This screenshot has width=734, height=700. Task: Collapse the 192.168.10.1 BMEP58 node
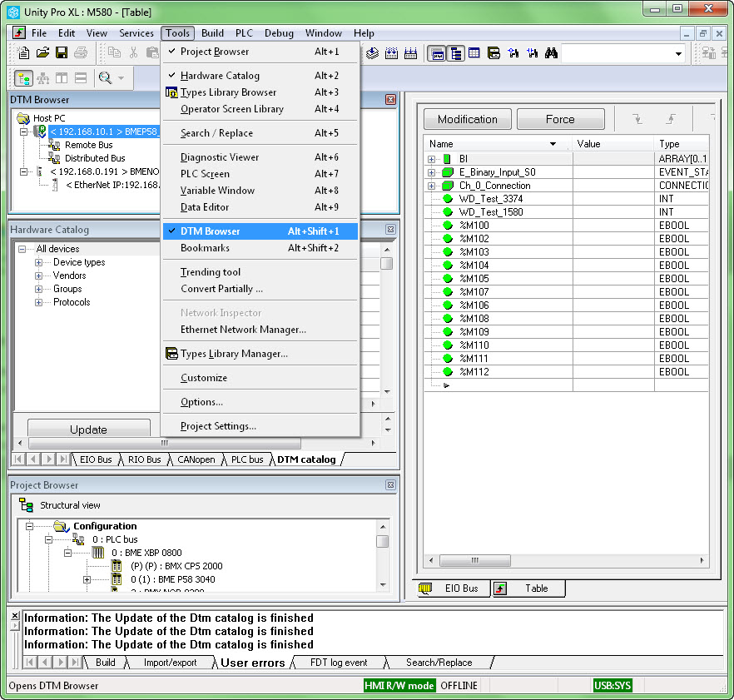tap(23, 132)
